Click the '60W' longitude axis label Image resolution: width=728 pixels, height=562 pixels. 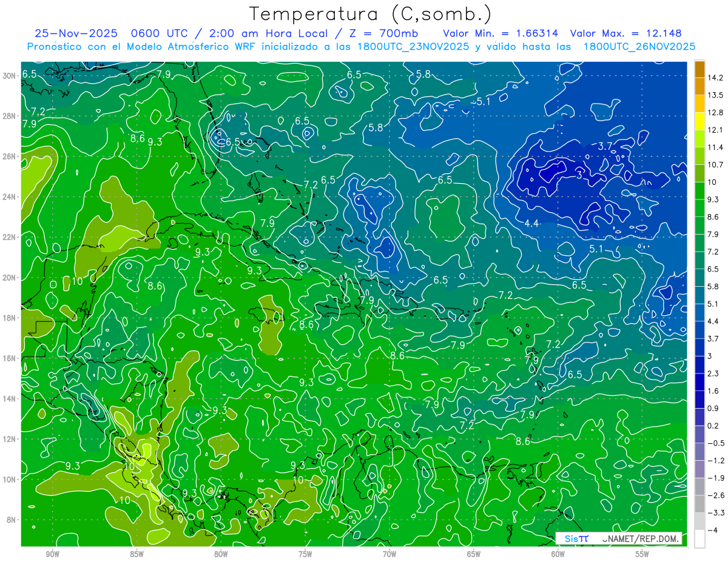click(558, 554)
